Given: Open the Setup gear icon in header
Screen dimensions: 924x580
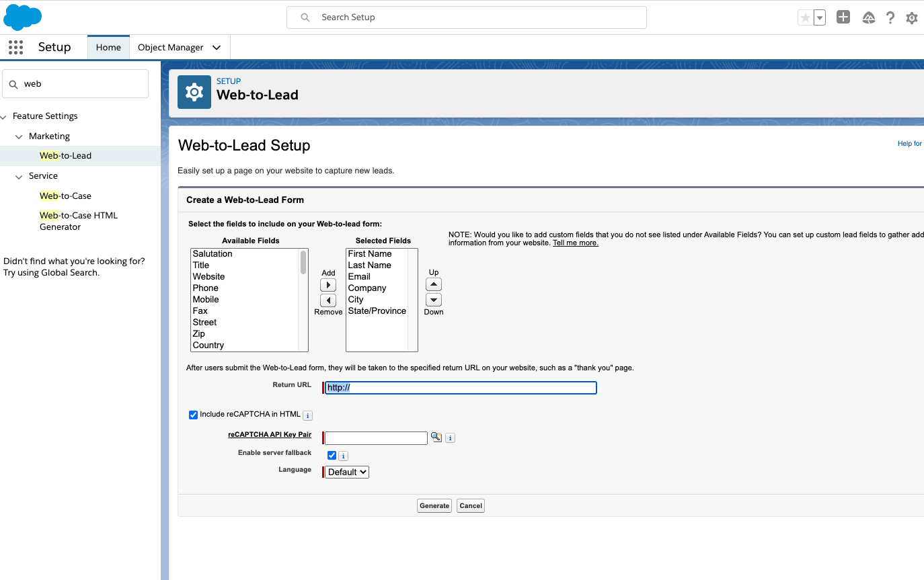Looking at the screenshot, I should (912, 18).
